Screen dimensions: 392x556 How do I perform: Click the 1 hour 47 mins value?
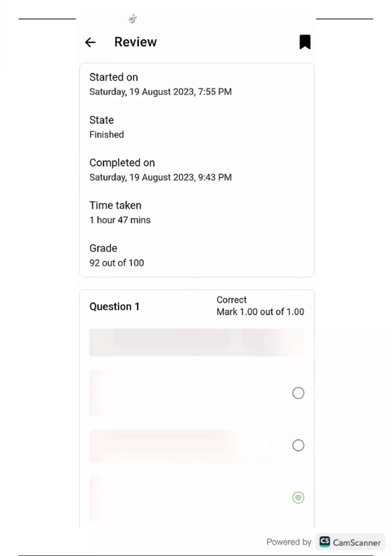tap(120, 220)
